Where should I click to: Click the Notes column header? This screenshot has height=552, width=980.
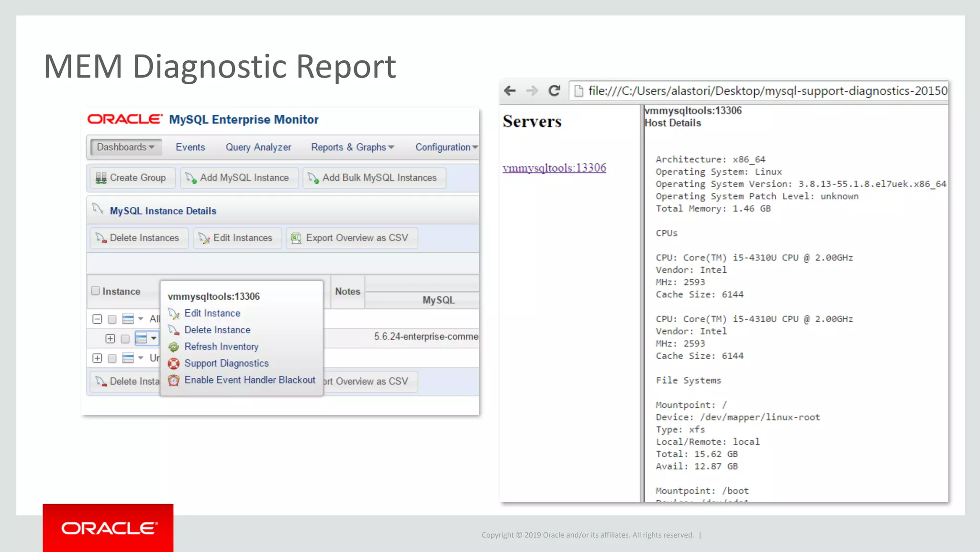pos(347,291)
